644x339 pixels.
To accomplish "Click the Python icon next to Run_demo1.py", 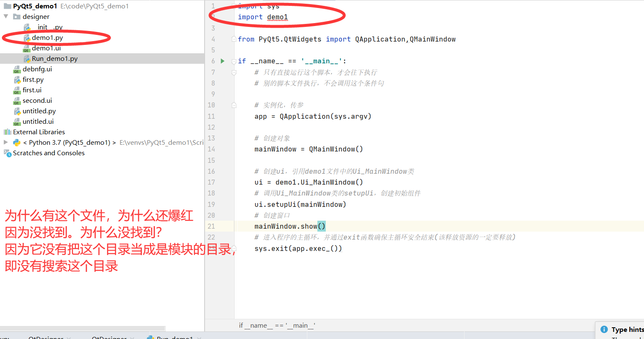I will coord(27,59).
